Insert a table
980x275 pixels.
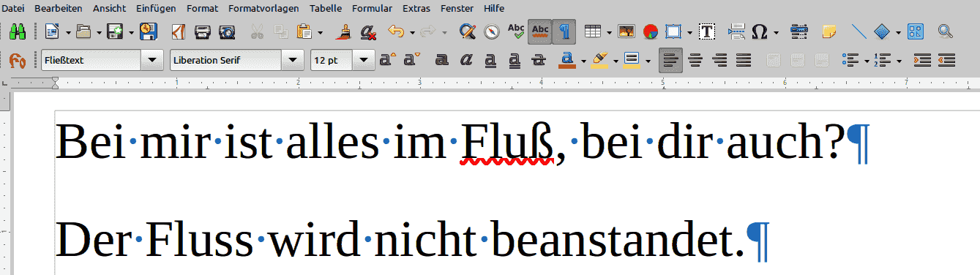pos(593,31)
